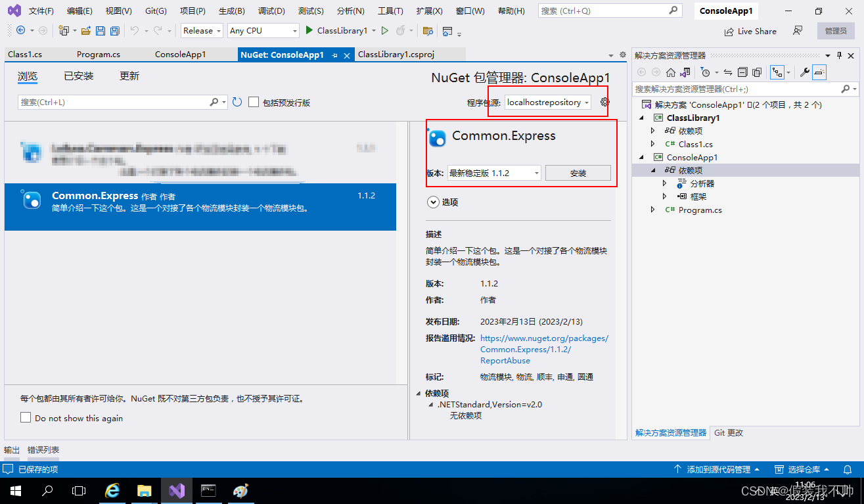Open the command prompt taskbar icon
The image size is (864, 504).
tap(208, 491)
